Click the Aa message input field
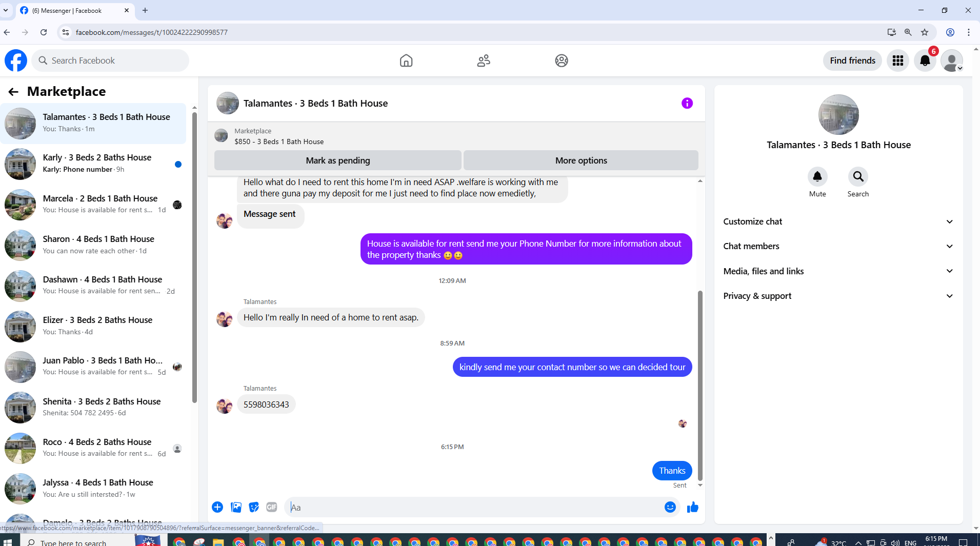The width and height of the screenshot is (980, 546). pos(473,507)
